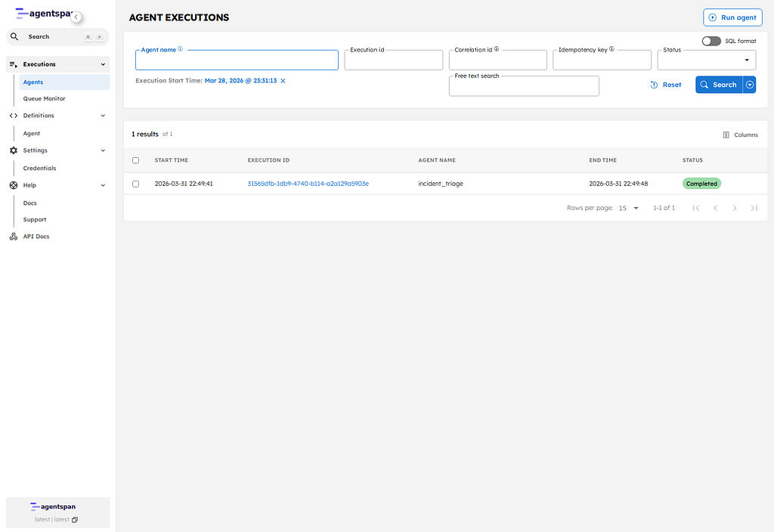
Task: Open execution 31565dfb link in the table
Action: coord(307,183)
